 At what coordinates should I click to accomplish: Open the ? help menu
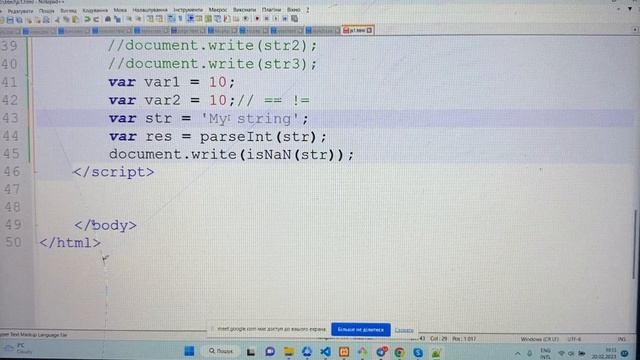[x=308, y=10]
